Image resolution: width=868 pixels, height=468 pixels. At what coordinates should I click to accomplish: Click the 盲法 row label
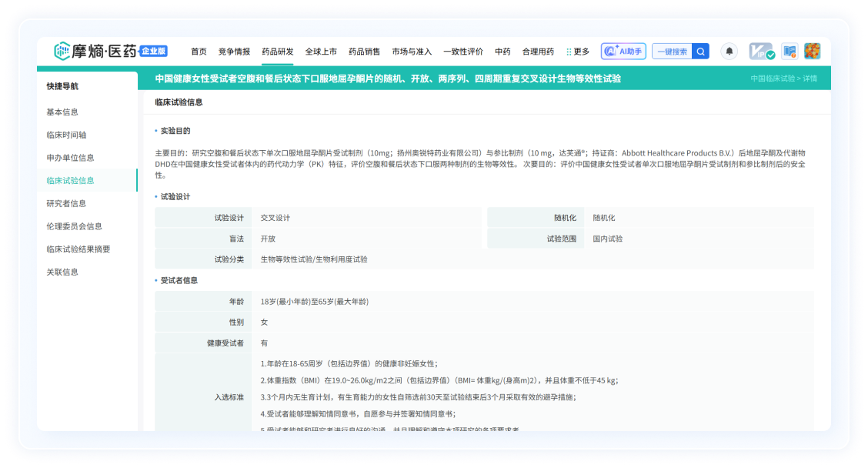236,239
